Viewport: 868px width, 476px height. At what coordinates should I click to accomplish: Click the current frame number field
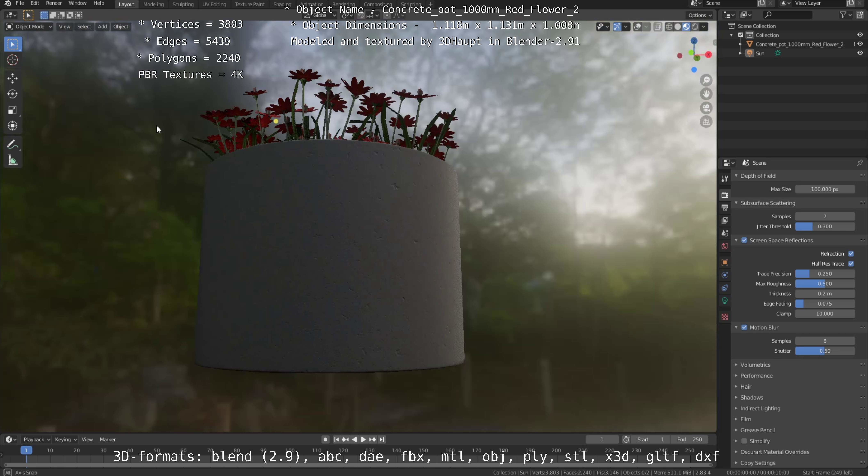click(x=602, y=439)
